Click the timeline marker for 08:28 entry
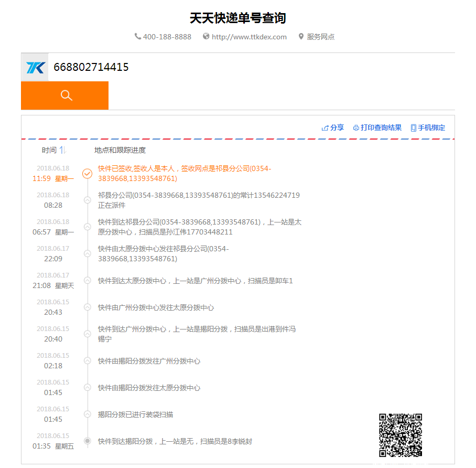Viewport: 476px width, 468px height. [88, 200]
